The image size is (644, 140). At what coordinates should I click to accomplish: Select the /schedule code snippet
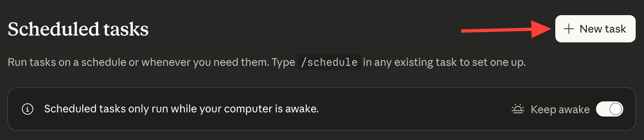[x=329, y=62]
